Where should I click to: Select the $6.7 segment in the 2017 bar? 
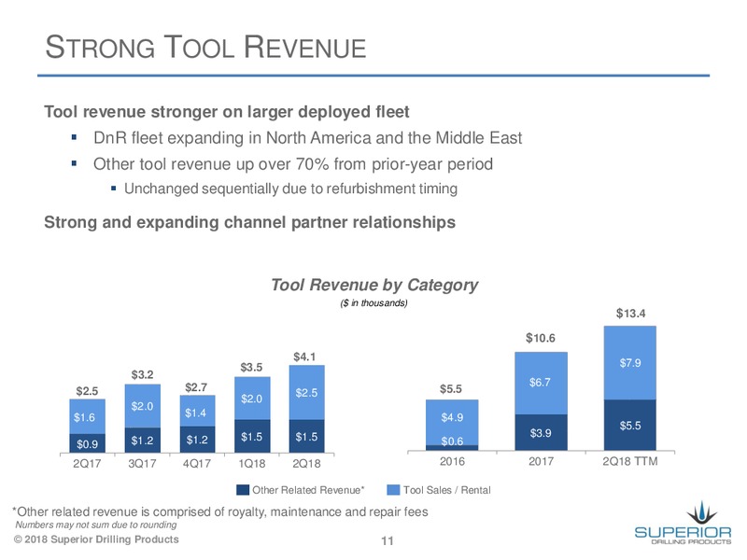click(x=541, y=384)
